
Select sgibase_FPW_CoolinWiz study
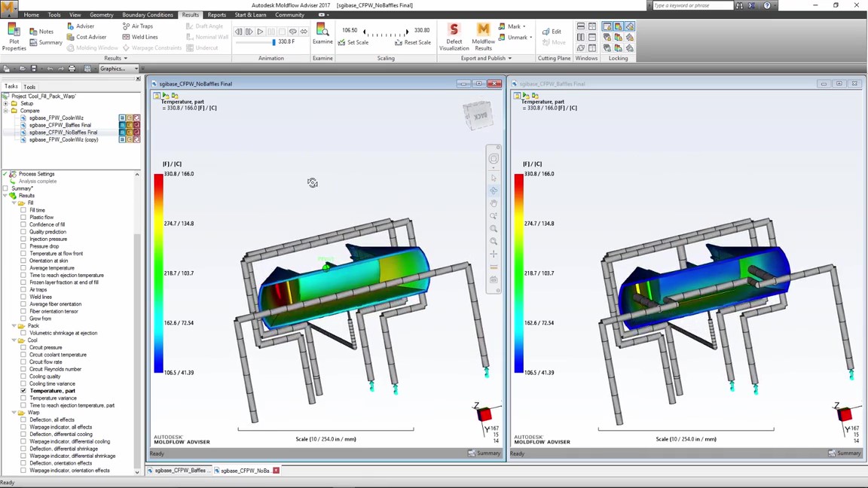57,117
